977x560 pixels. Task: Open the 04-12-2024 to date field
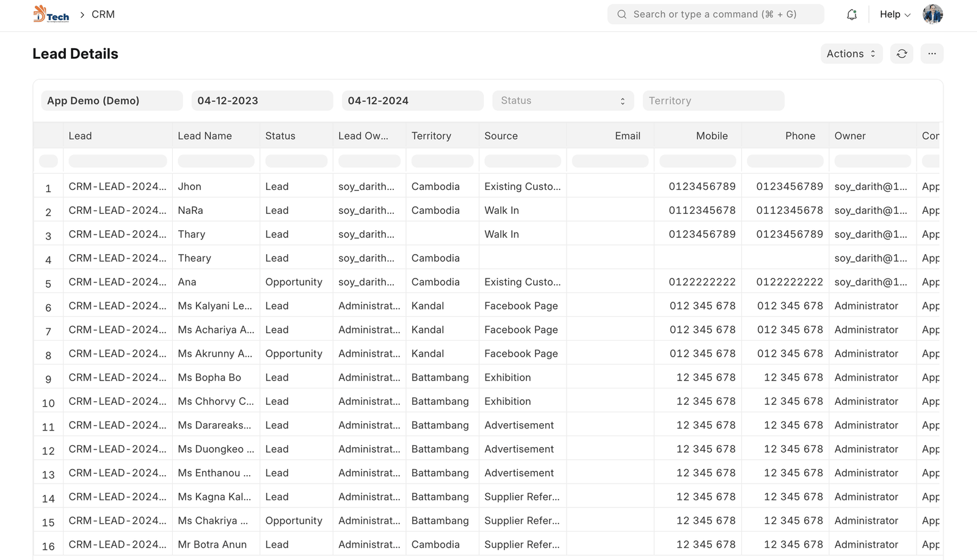coord(412,101)
